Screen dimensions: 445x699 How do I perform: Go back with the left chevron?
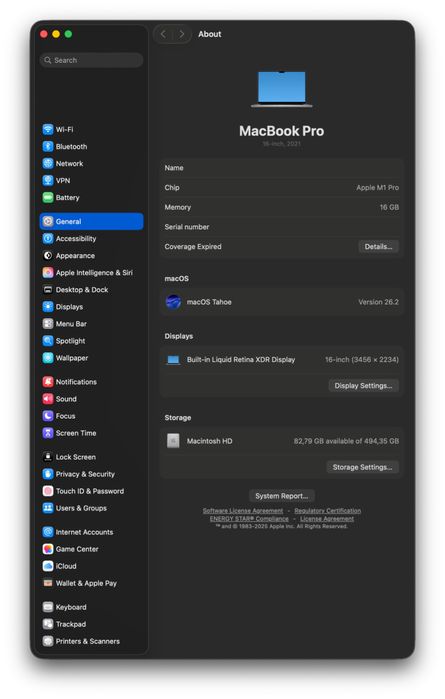tap(163, 34)
